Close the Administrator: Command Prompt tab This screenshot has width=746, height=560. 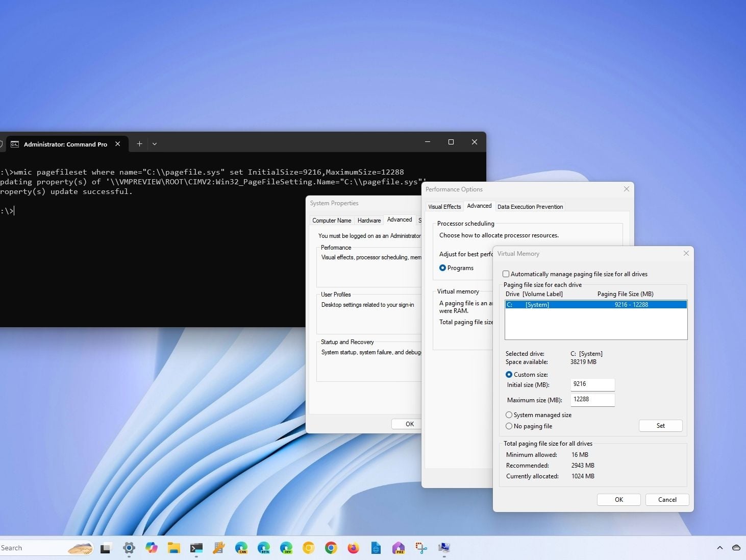[118, 144]
